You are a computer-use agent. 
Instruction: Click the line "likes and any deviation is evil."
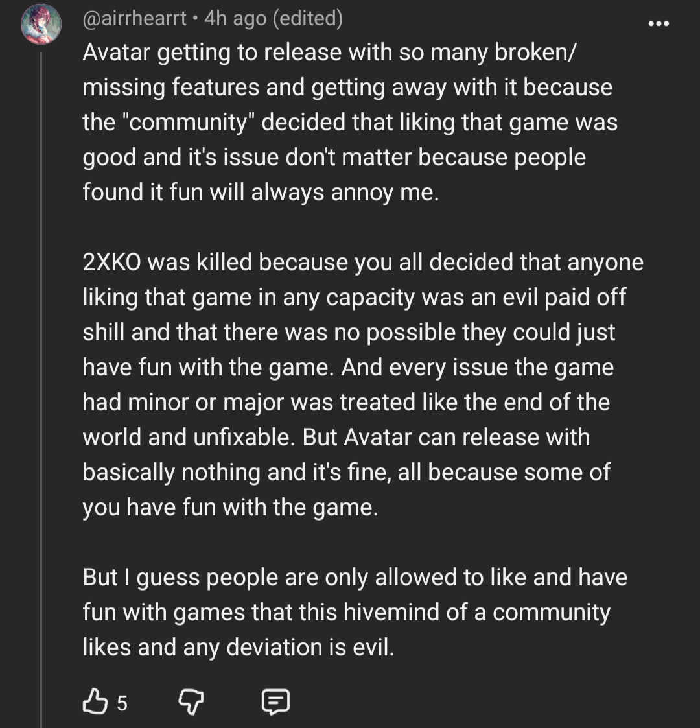239,647
